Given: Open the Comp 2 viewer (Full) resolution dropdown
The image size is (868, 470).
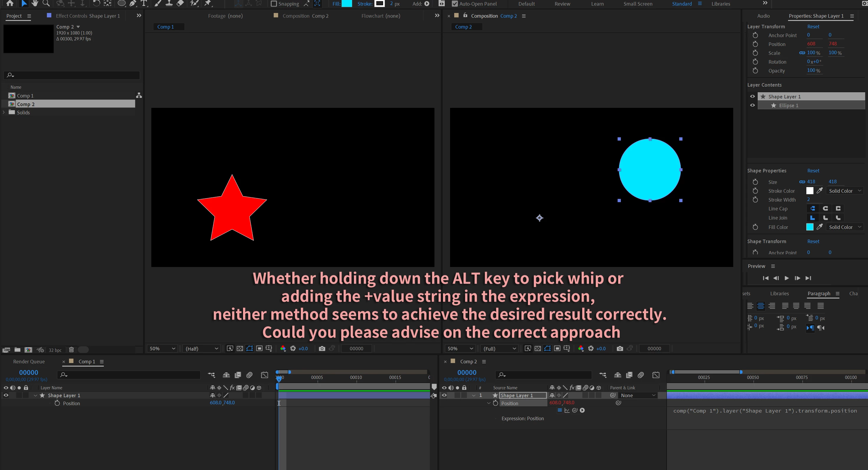Looking at the screenshot, I should [x=499, y=349].
